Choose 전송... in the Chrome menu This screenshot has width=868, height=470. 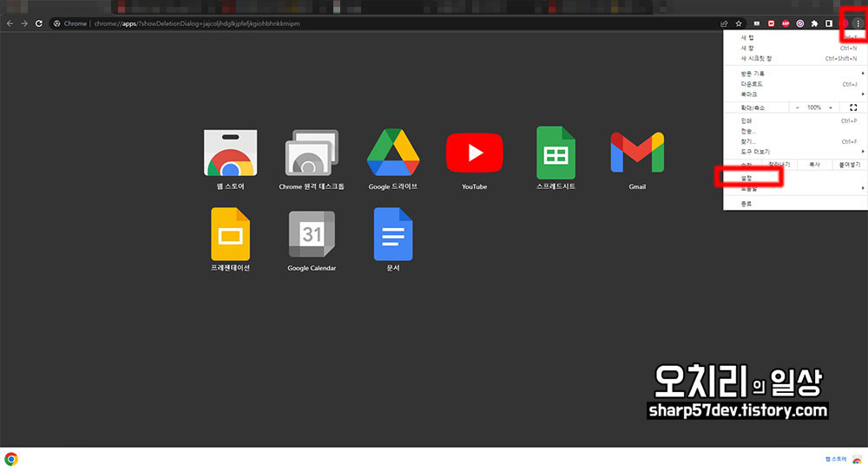point(795,131)
